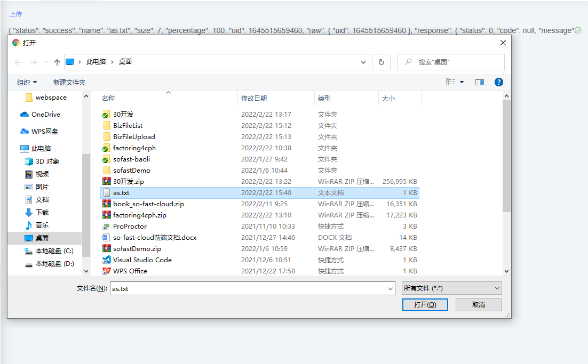The height and width of the screenshot is (364, 588).
Task: Open the file type filter dropdown
Action: tap(451, 288)
